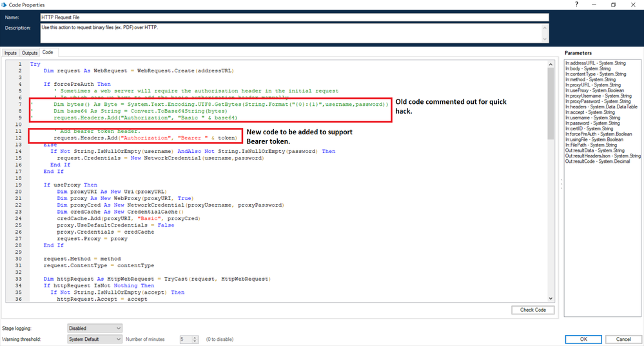Screen dimensions: 644x346
Task: Maximize the Code Properties window
Action: pos(613,5)
